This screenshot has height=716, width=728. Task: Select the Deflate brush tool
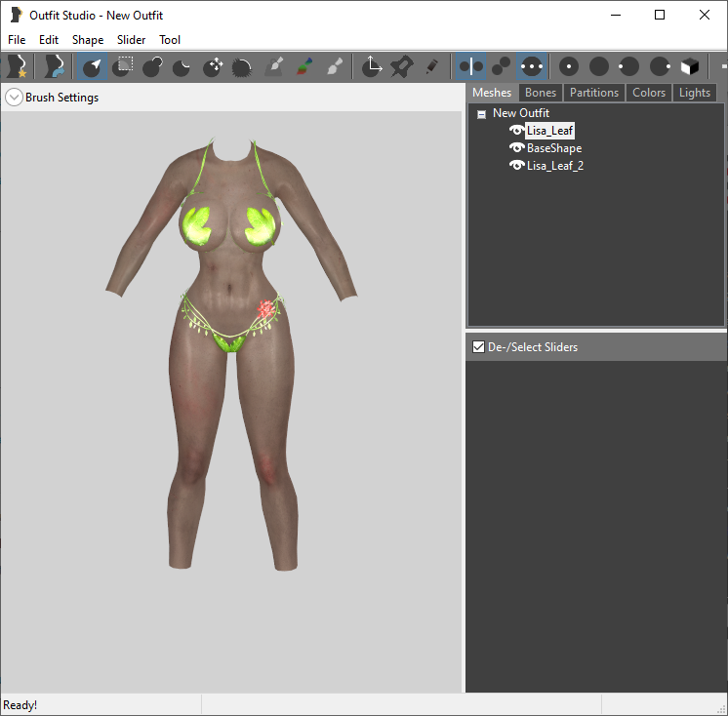pos(182,66)
